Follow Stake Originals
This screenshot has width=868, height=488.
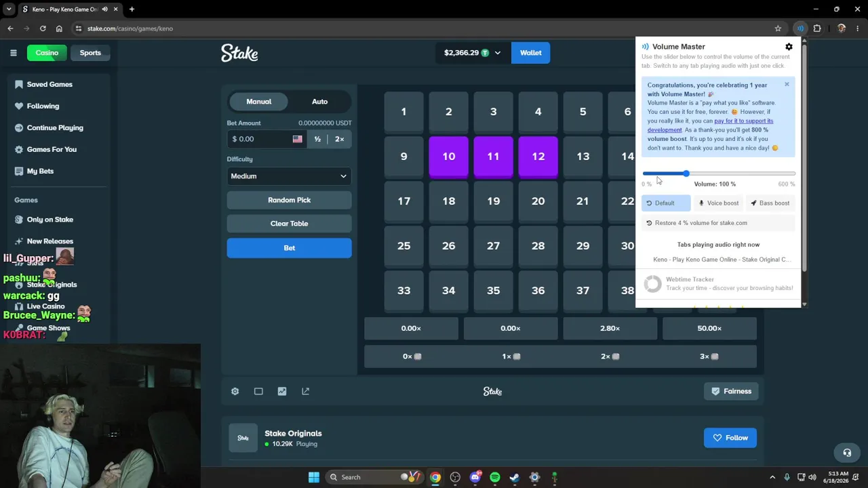(x=730, y=438)
